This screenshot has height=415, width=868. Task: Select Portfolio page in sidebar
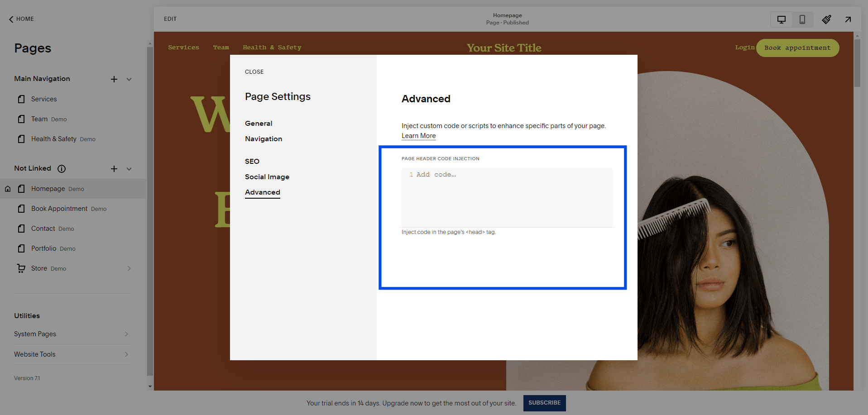tap(44, 248)
